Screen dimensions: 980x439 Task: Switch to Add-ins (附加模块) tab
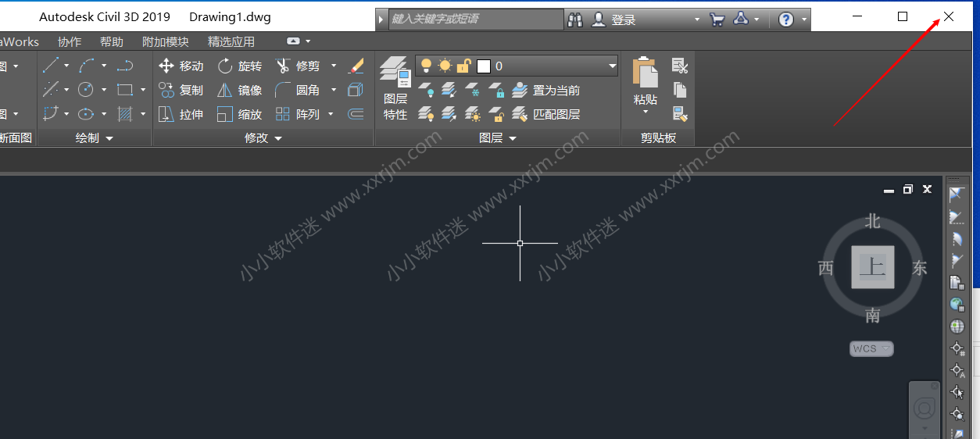tap(165, 41)
